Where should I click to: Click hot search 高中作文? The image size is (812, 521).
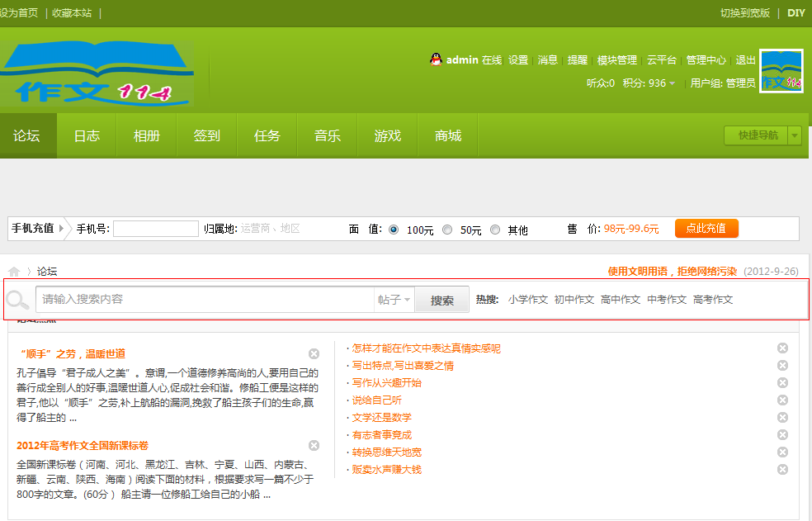coord(621,300)
